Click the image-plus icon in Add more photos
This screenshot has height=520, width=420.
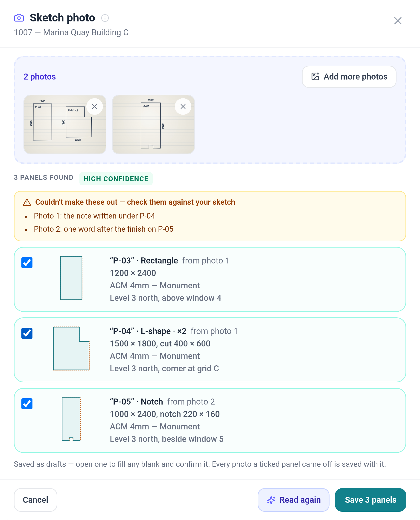pos(315,77)
